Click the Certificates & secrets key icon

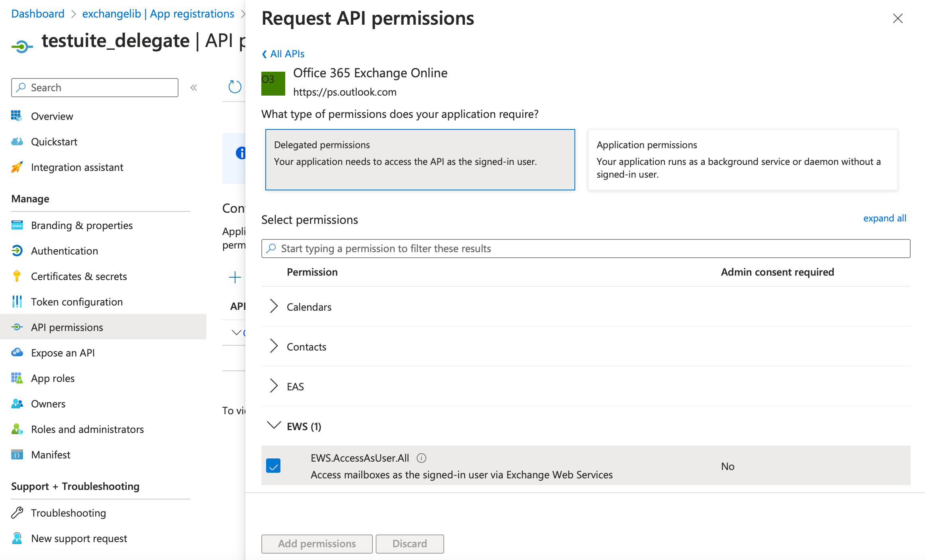coord(17,276)
